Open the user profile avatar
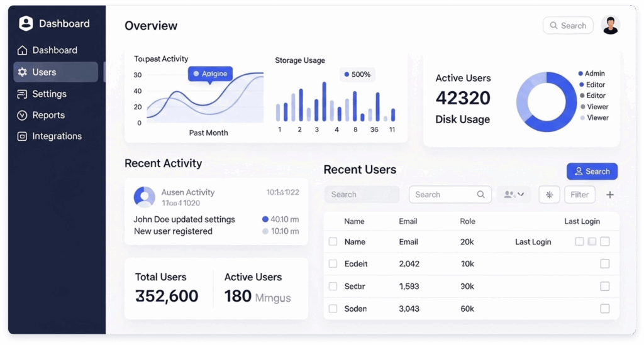Viewport: 644px width, 345px height. (x=610, y=25)
